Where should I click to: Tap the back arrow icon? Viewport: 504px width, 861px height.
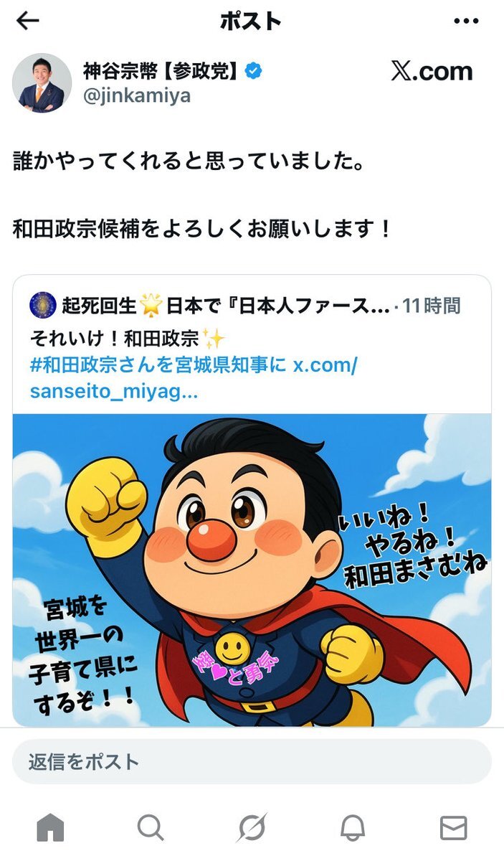27,21
